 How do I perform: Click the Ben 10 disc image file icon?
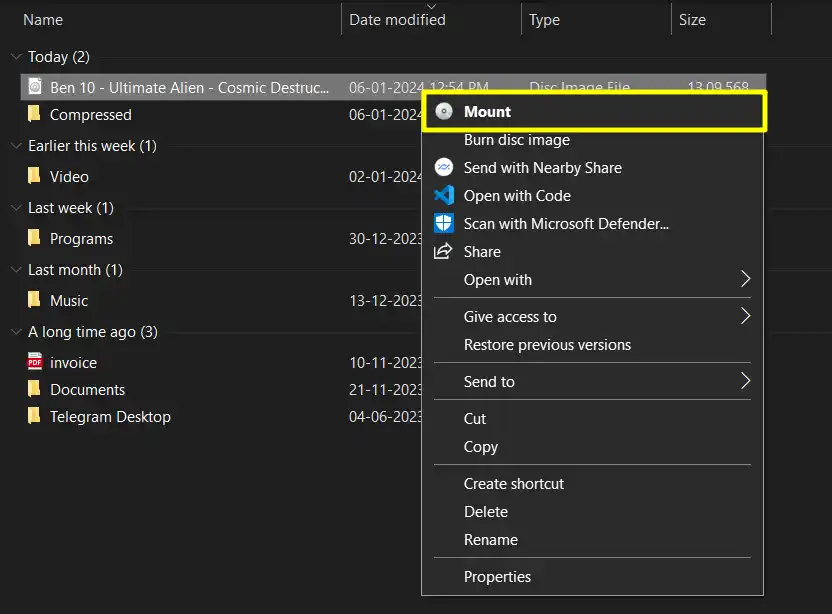(x=36, y=87)
